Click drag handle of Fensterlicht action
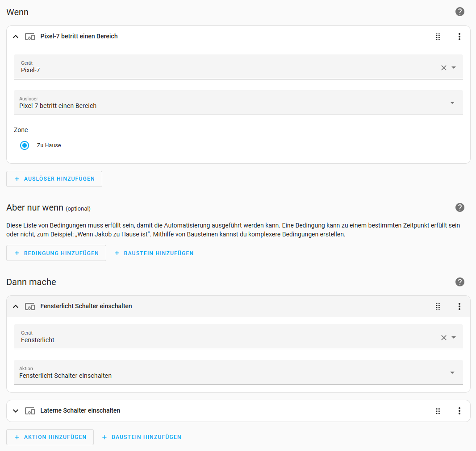The width and height of the screenshot is (476, 451). pos(438,306)
